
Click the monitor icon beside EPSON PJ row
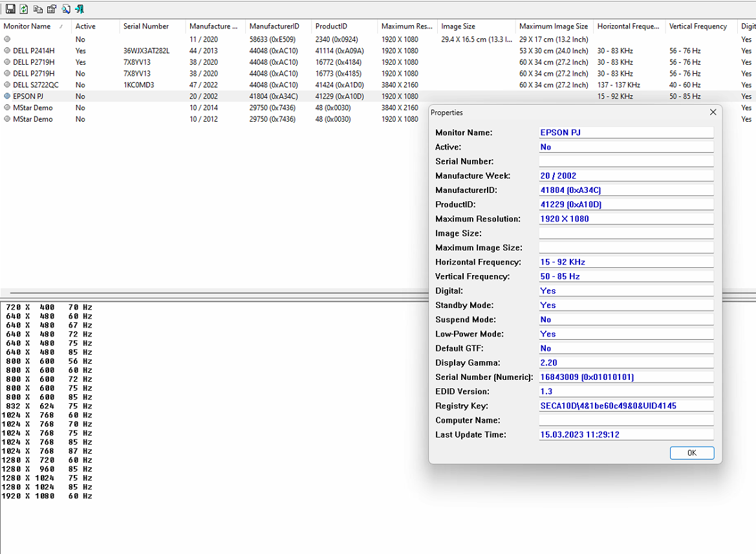pos(7,96)
